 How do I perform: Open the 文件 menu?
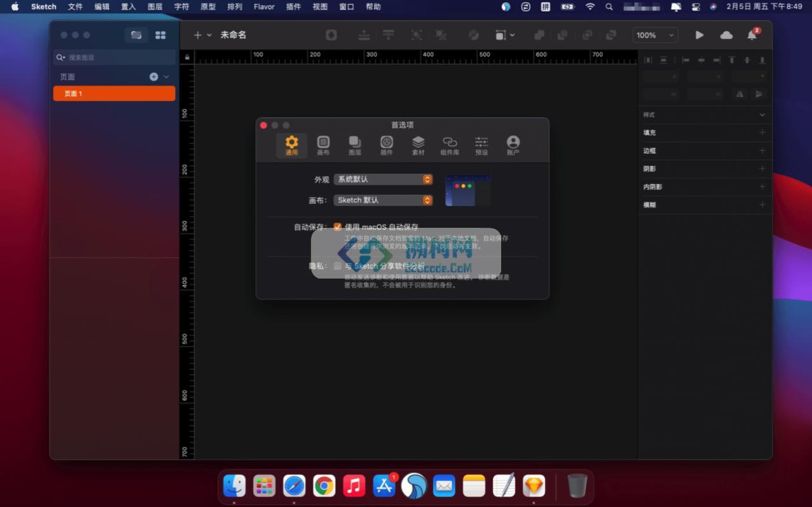[75, 7]
